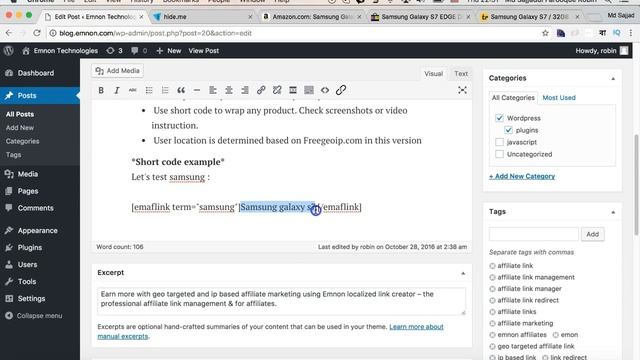Remove the 'affiliate link manager' tag
Viewport: 640px width, 360px height.
click(492, 289)
